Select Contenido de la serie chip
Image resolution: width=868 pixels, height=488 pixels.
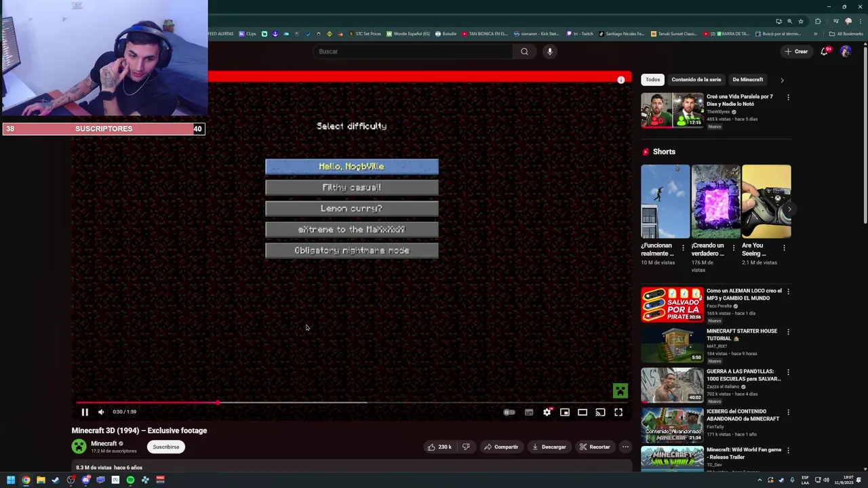tap(696, 80)
